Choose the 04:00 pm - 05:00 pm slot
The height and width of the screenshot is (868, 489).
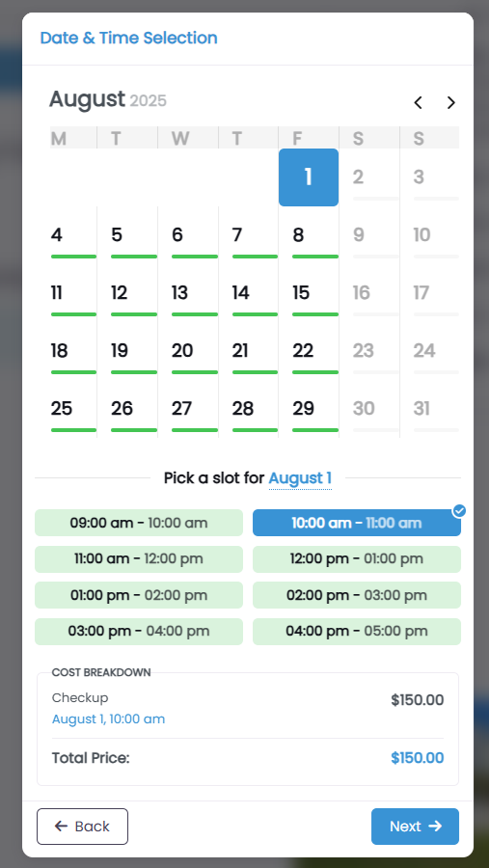click(357, 631)
